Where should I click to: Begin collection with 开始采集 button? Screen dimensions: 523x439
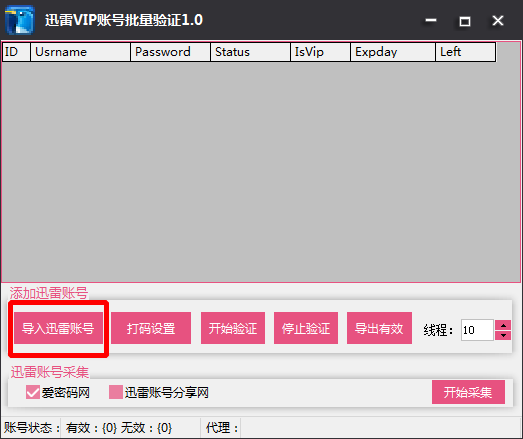[468, 392]
